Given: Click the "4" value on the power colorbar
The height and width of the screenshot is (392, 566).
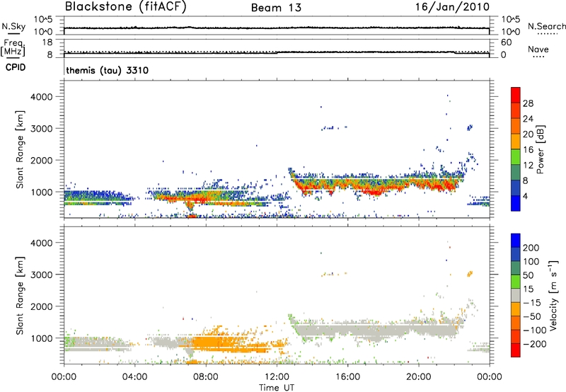Looking at the screenshot, I should [526, 196].
